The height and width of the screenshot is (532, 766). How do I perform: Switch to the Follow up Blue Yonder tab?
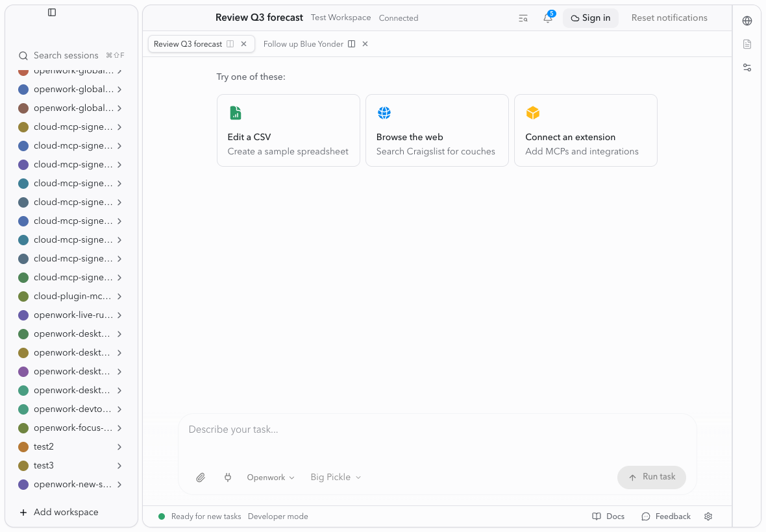[x=303, y=44]
